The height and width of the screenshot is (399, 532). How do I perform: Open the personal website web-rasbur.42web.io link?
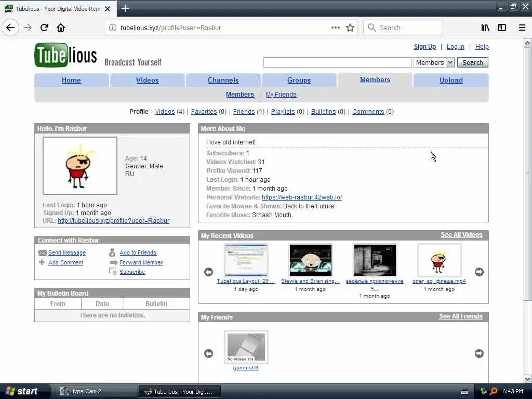(302, 197)
